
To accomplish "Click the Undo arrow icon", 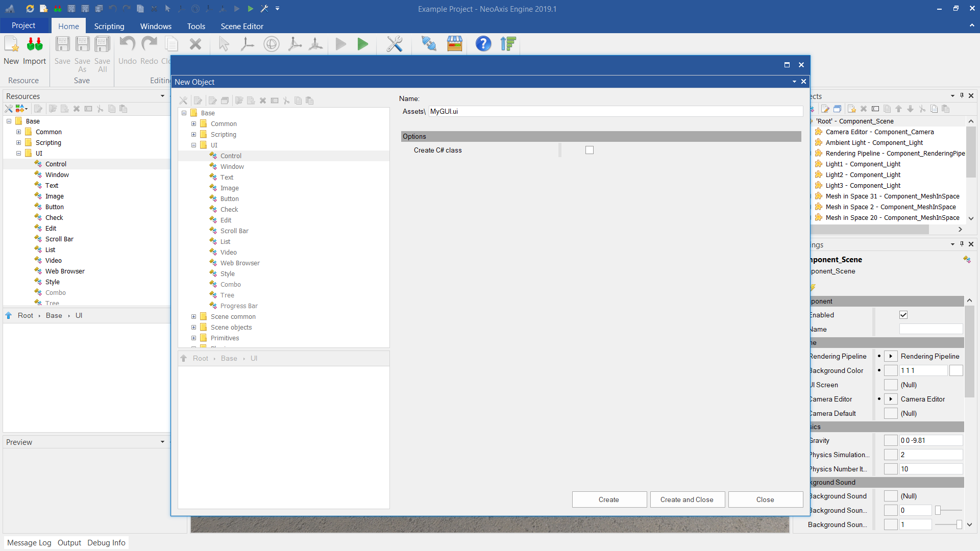I will (x=127, y=44).
